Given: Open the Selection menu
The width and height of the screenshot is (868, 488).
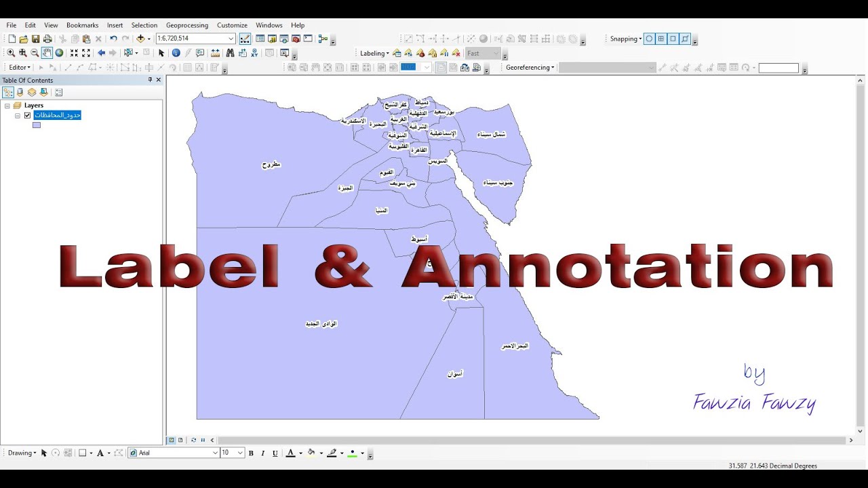Looking at the screenshot, I should [x=144, y=25].
